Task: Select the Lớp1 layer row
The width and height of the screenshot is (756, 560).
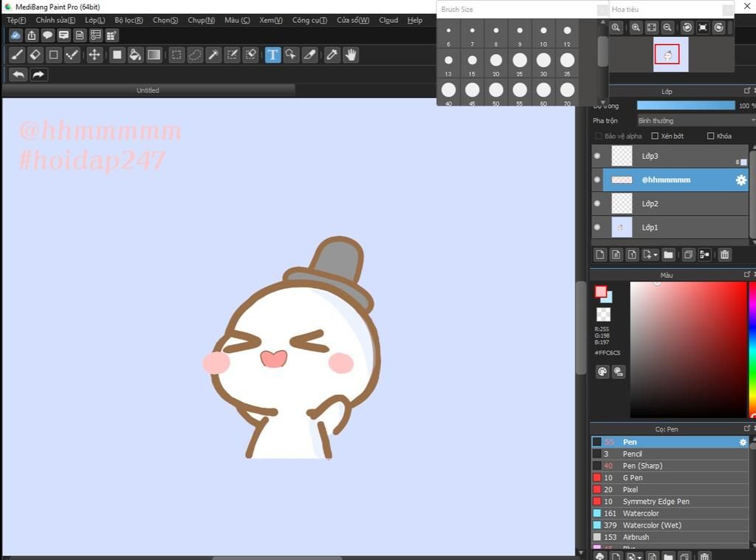Action: [x=670, y=228]
